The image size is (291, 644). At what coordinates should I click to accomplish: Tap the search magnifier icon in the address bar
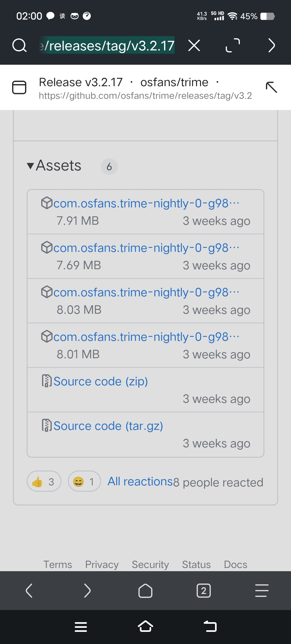click(x=19, y=45)
